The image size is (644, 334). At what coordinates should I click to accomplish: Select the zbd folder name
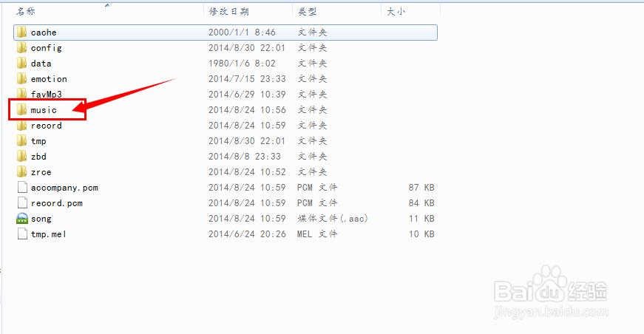coord(38,157)
